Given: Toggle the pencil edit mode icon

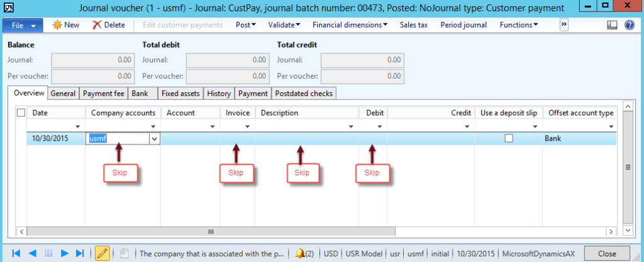Looking at the screenshot, I should click(103, 253).
